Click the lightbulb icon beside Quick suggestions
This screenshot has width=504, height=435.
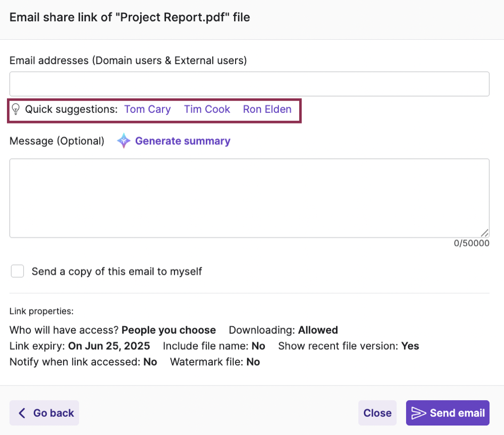[x=17, y=109]
